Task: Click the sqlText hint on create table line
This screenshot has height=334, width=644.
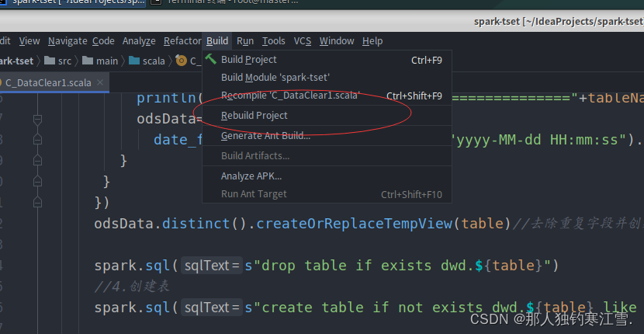Action: coord(212,308)
